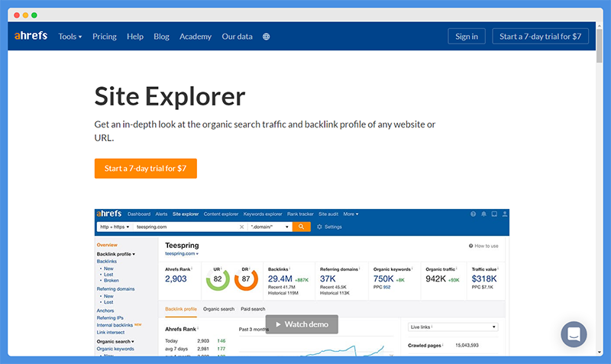
Task: Go to the Help menu item
Action: pyautogui.click(x=135, y=37)
